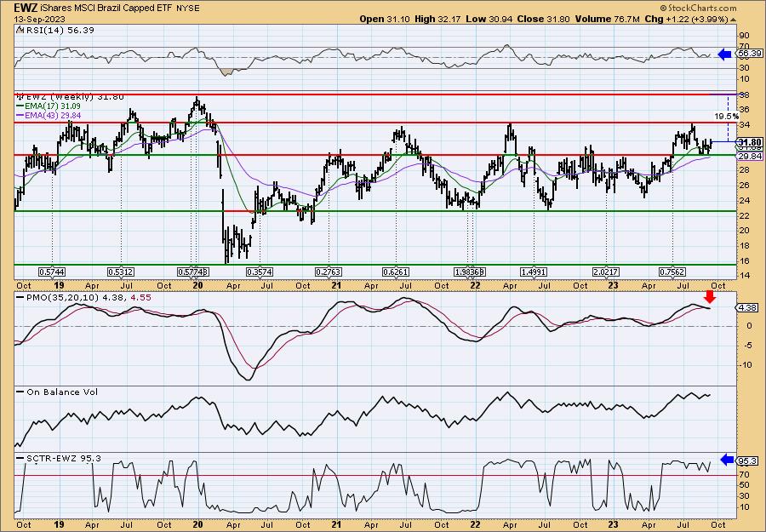Select the On Balance Vol label

[x=58, y=392]
